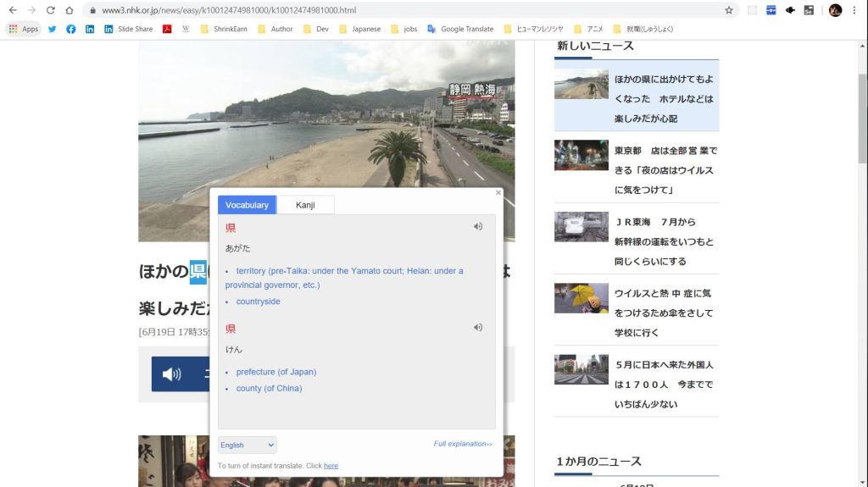
Task: Go to the browser home page
Action: point(70,10)
